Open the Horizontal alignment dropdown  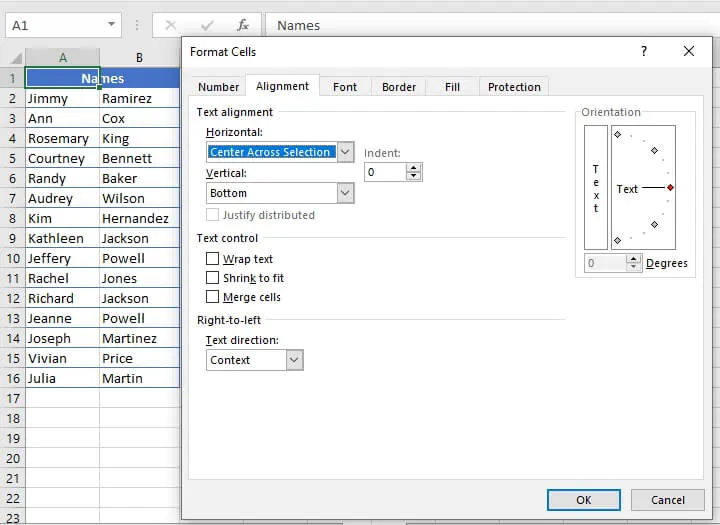[345, 152]
